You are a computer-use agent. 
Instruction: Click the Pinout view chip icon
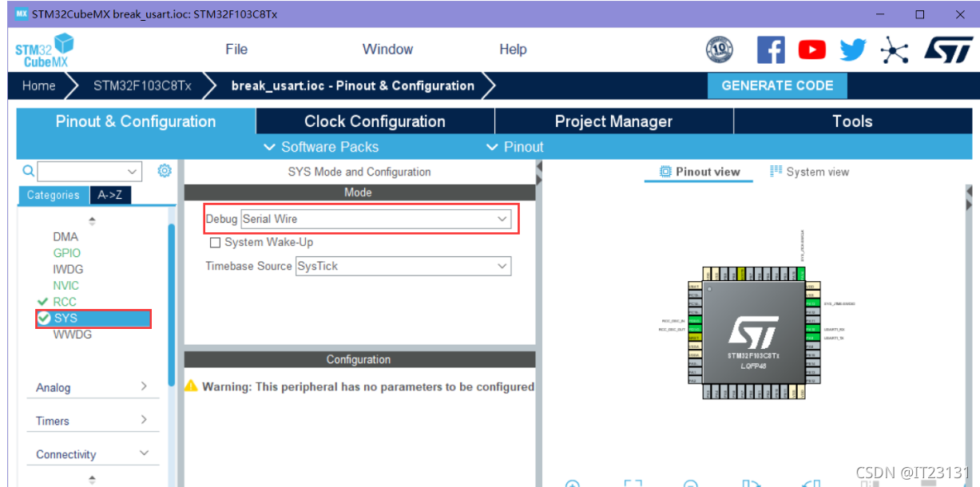(x=665, y=172)
